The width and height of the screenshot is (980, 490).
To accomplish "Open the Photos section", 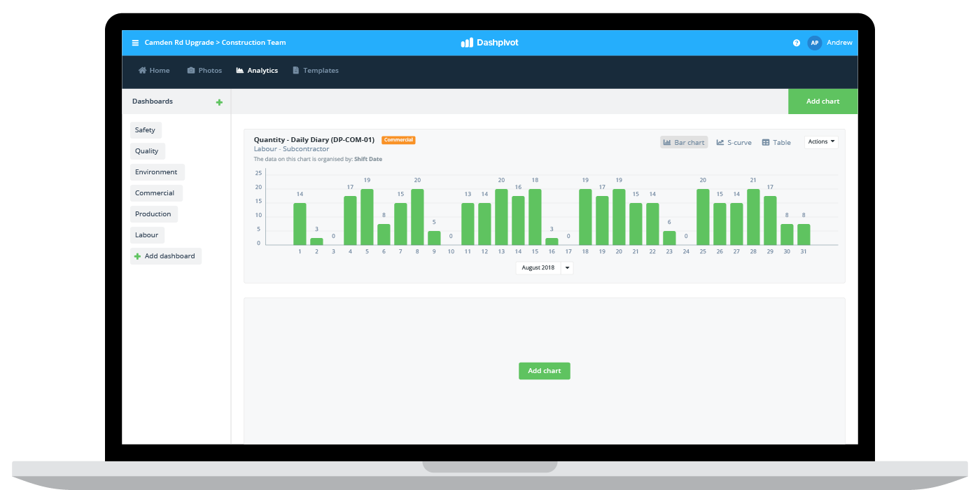I will point(204,71).
